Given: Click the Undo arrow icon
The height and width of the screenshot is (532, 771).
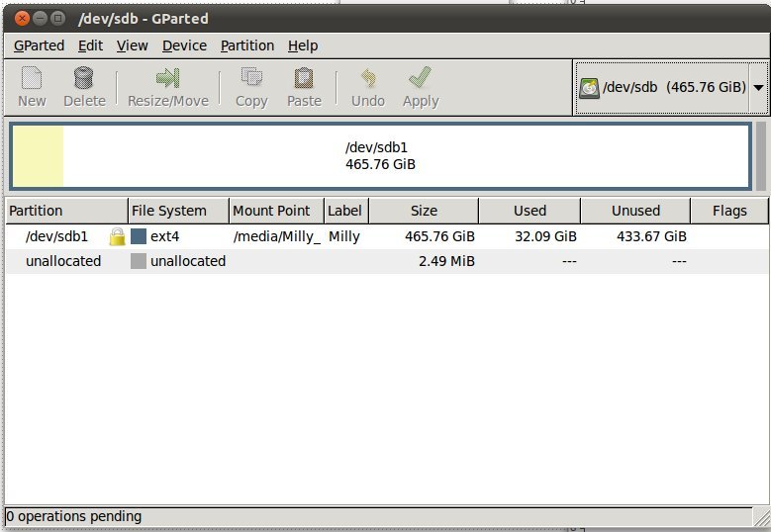Looking at the screenshot, I should (368, 78).
